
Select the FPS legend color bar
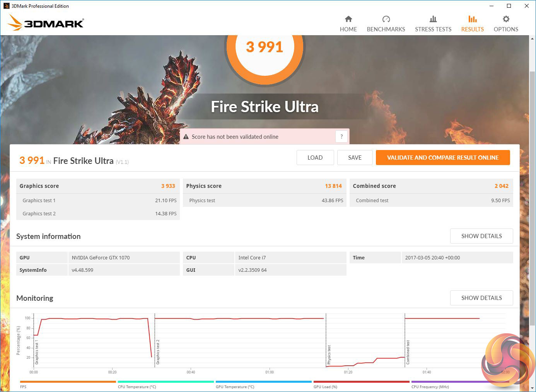[68, 382]
